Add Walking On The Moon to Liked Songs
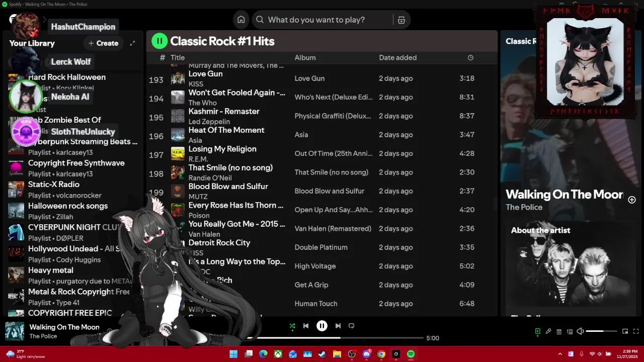The width and height of the screenshot is (644, 362). pyautogui.click(x=632, y=200)
